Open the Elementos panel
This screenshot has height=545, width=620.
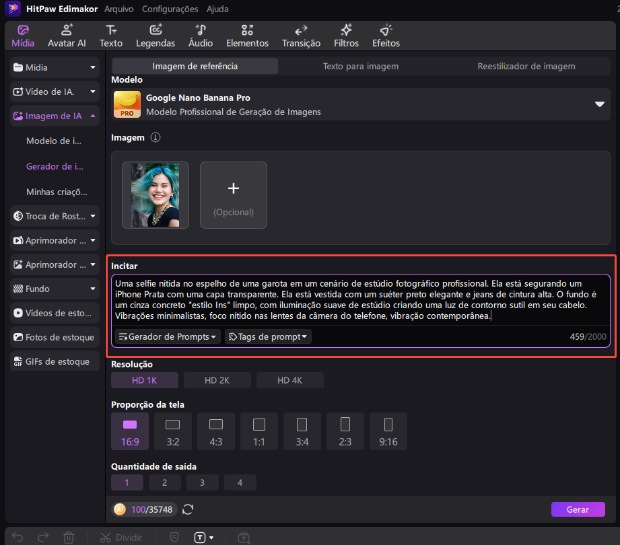click(x=247, y=36)
